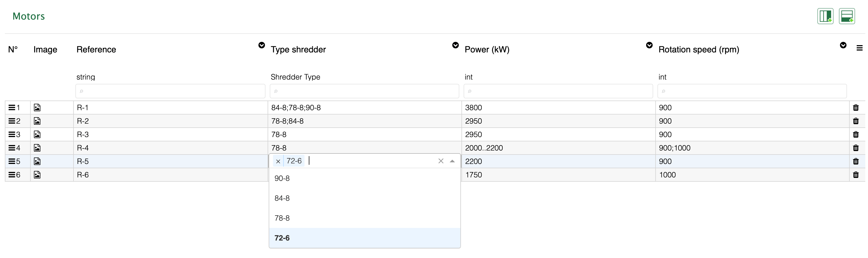Add a new column to the table
Image resolution: width=868 pixels, height=258 pixels.
click(x=825, y=16)
